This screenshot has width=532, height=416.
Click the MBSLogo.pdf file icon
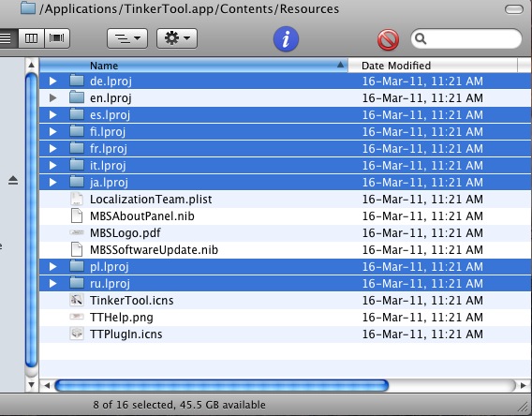pyautogui.click(x=77, y=232)
